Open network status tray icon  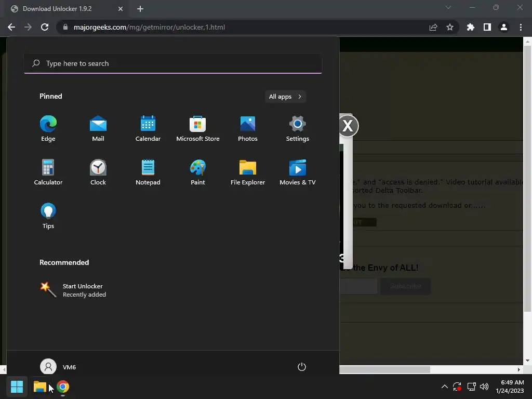click(x=471, y=387)
